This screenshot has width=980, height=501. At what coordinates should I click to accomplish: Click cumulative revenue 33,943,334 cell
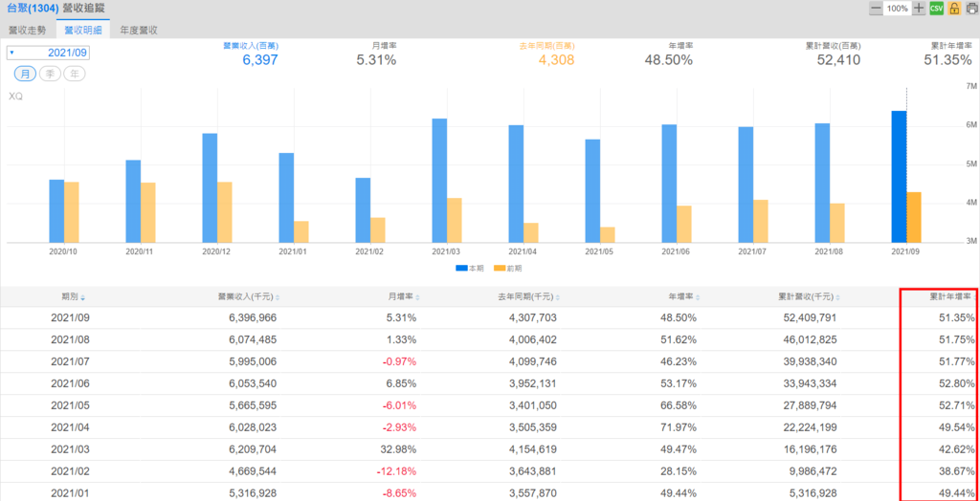click(x=810, y=383)
